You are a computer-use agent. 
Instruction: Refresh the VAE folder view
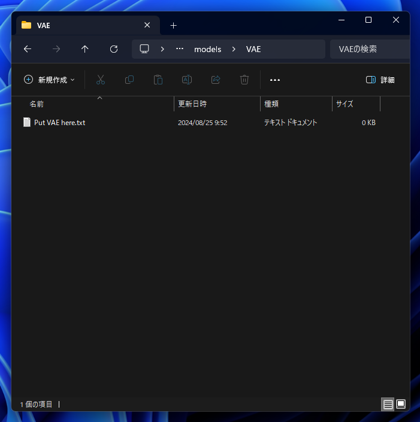pos(114,49)
